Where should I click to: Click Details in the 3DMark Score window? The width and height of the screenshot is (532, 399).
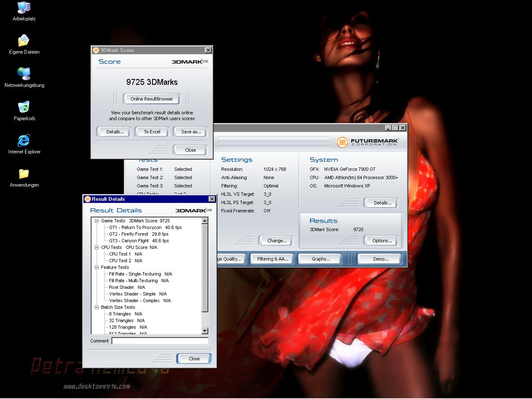115,132
